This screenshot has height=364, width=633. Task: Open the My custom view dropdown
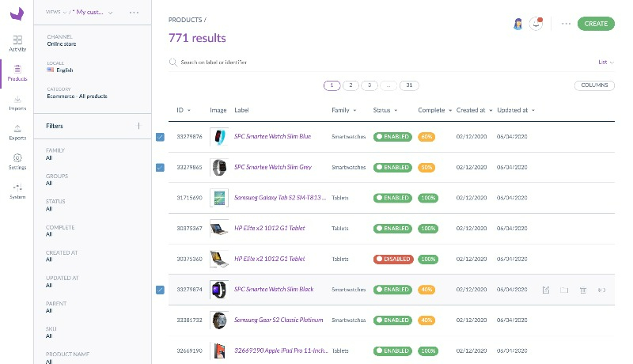click(x=93, y=13)
